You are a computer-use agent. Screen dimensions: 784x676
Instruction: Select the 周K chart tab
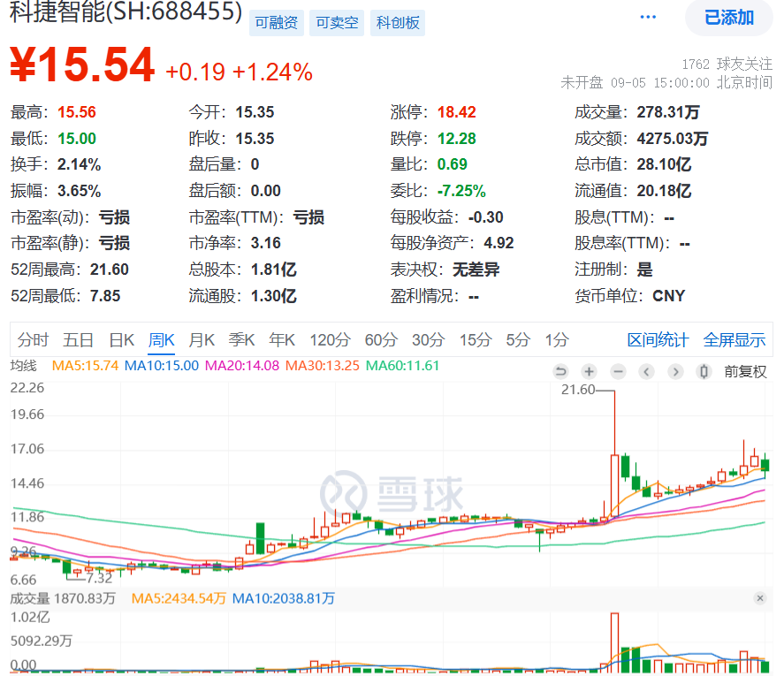click(x=161, y=340)
